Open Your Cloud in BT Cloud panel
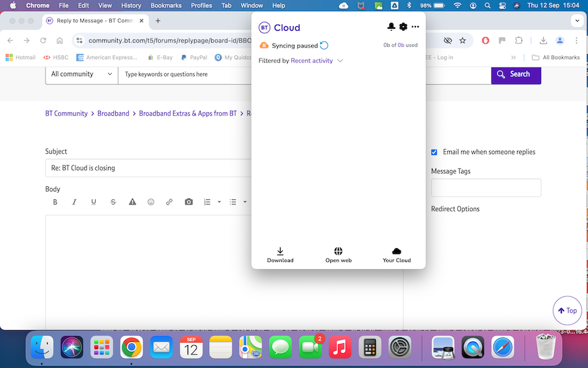This screenshot has height=368, width=588. tap(397, 255)
